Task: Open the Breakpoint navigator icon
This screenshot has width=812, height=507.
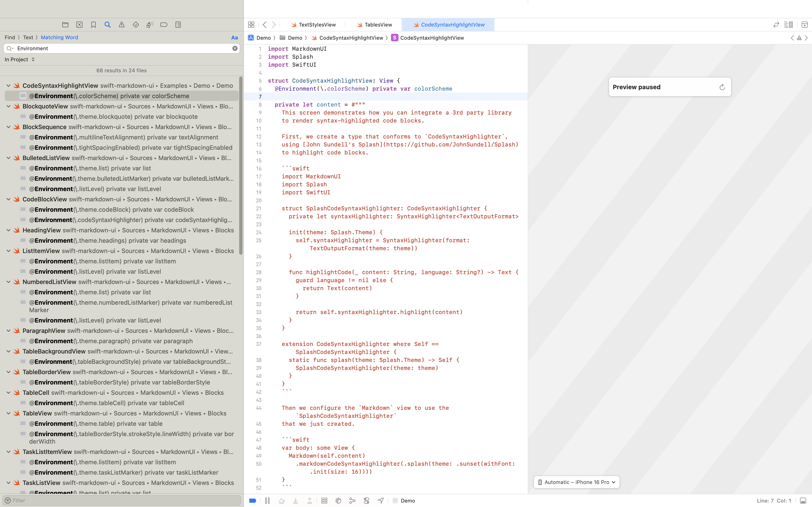Action: [164, 24]
